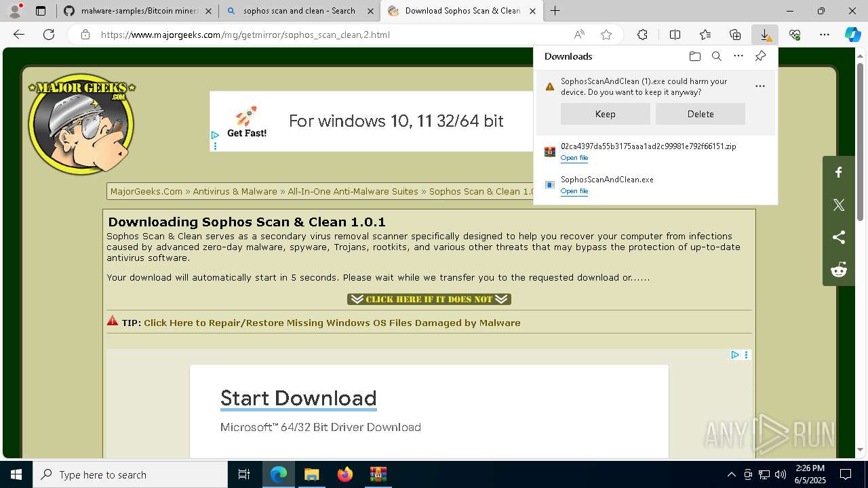Screen dimensions: 868x488
Task: Click the taskbar search box
Action: coord(130,474)
